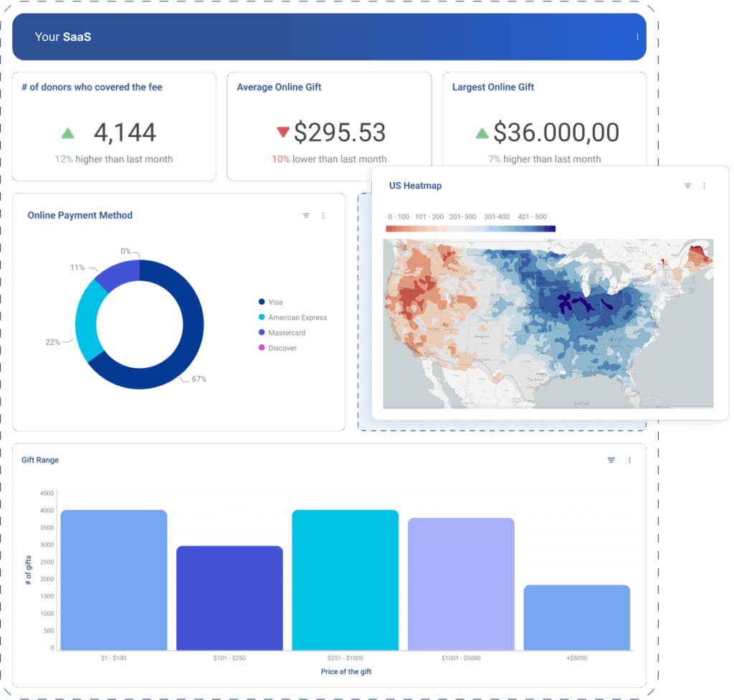Viewport: 734px width, 700px height.
Task: Click red down arrow beside $295.53
Action: coord(282,132)
